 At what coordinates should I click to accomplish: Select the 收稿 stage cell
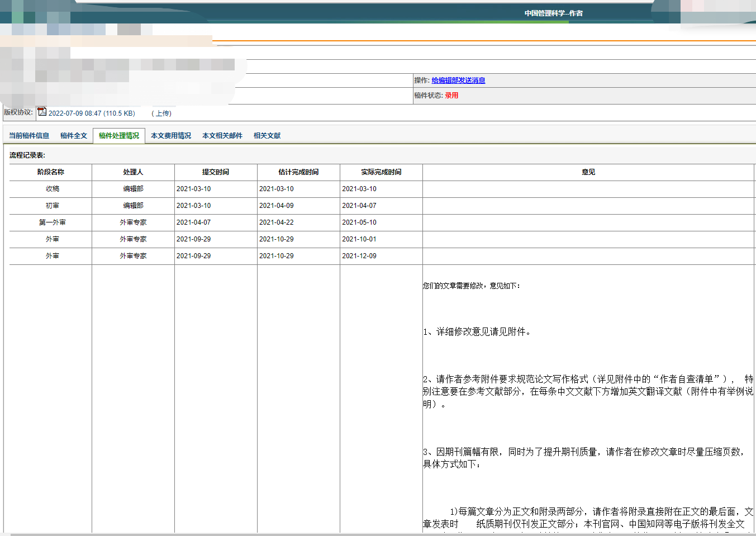[x=53, y=189]
